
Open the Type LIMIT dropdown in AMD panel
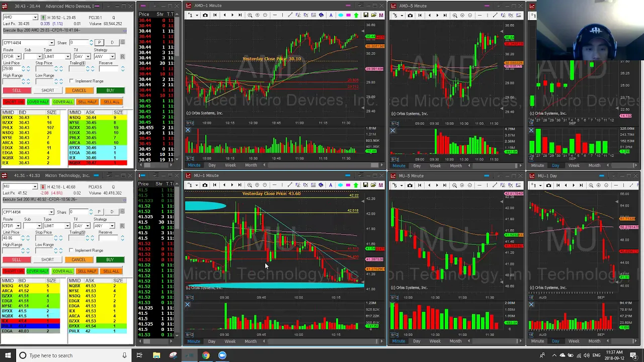pos(68,56)
